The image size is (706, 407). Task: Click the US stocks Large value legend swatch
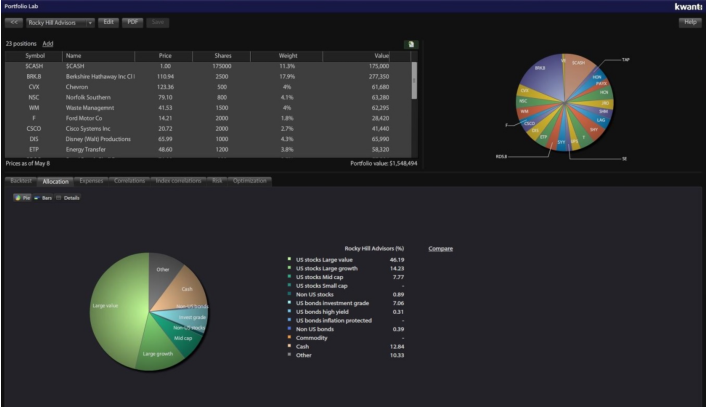[289, 259]
